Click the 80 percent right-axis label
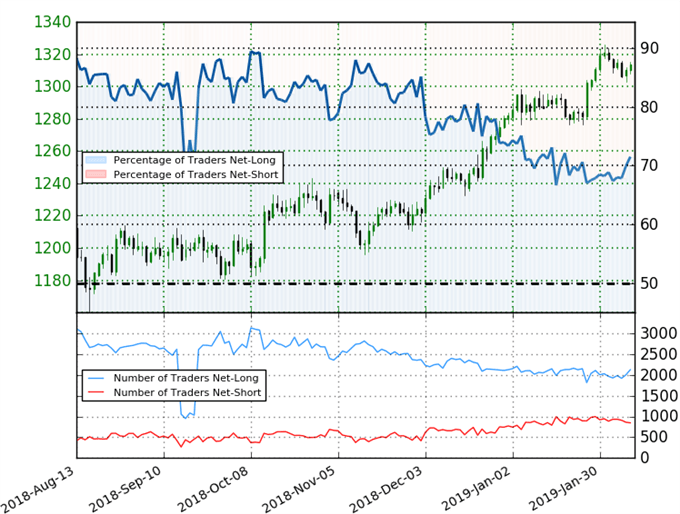Image resolution: width=680 pixels, height=514 pixels. click(x=649, y=107)
